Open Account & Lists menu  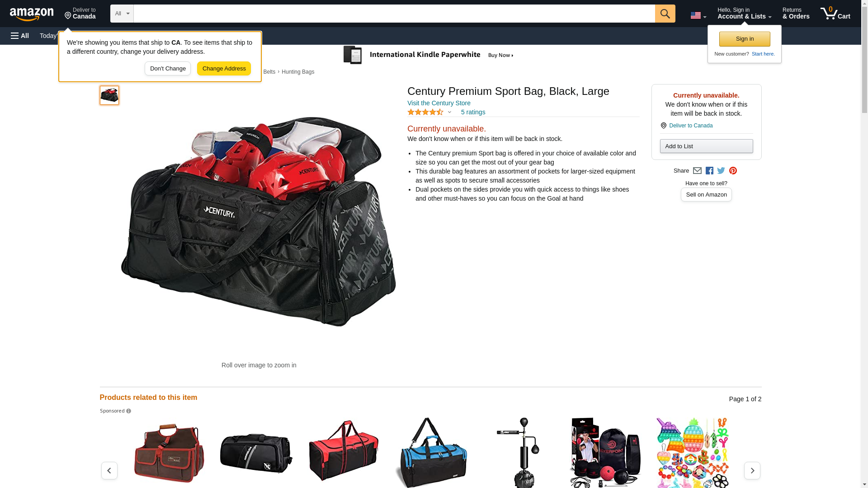click(744, 14)
